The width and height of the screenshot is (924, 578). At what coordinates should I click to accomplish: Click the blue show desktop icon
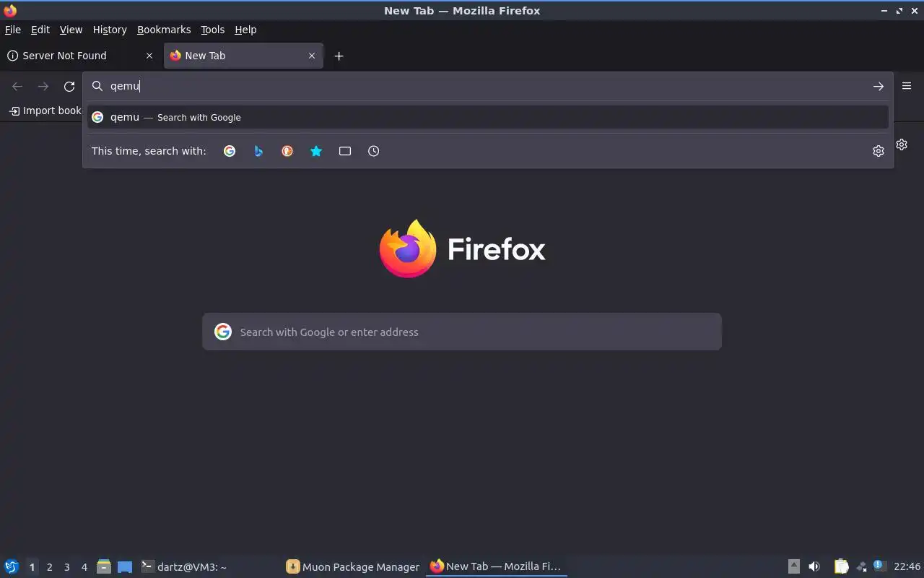pyautogui.click(x=125, y=567)
